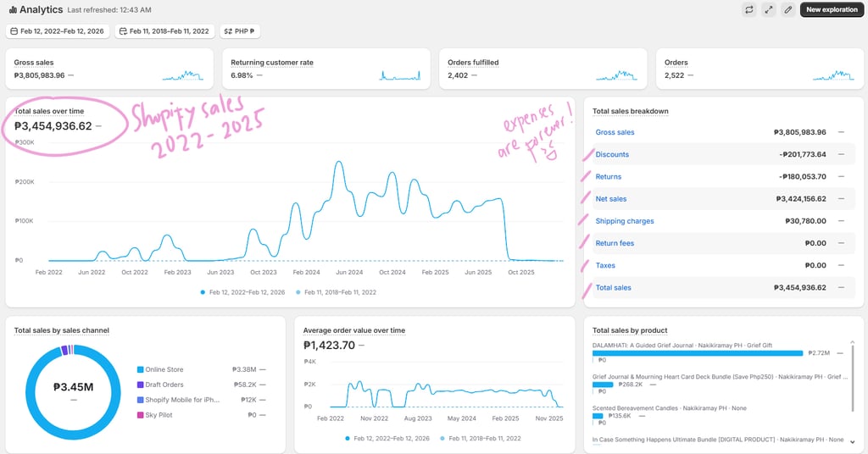Click the Draft Orders purple color swatch
This screenshot has height=454, width=868.
point(140,385)
